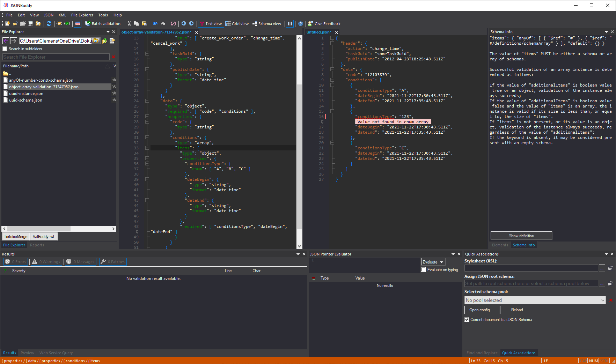The image size is (616, 364).
Task: Click the Open config ... button
Action: [x=482, y=310]
